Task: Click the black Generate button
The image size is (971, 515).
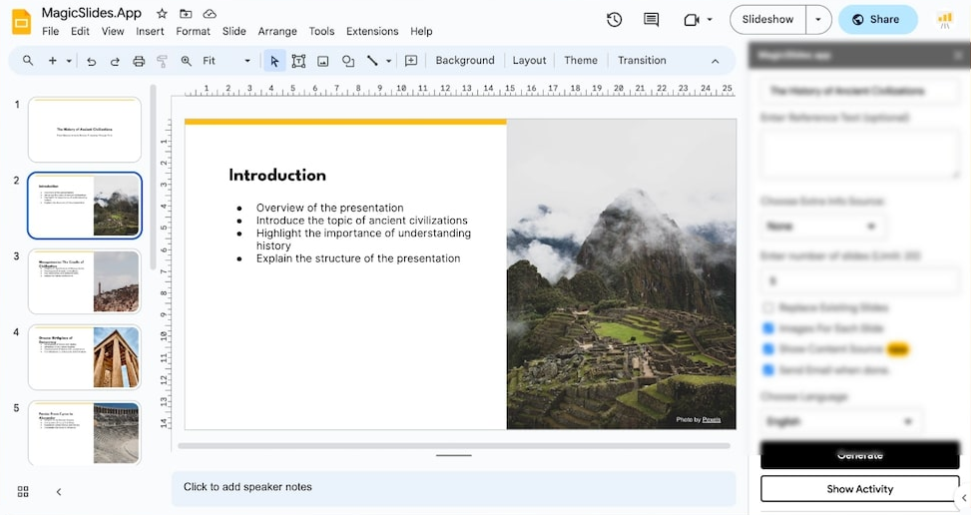Action: click(860, 455)
